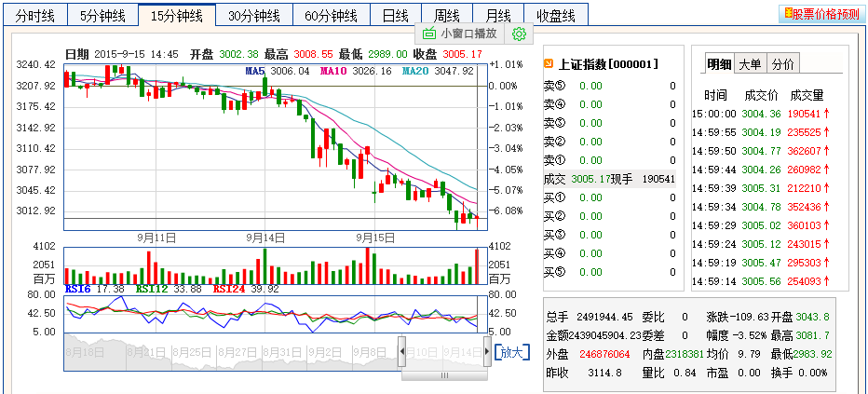Image resolution: width=868 pixels, height=394 pixels.
Task: Click the 成交 3005.17 现手 row
Action: tap(609, 179)
